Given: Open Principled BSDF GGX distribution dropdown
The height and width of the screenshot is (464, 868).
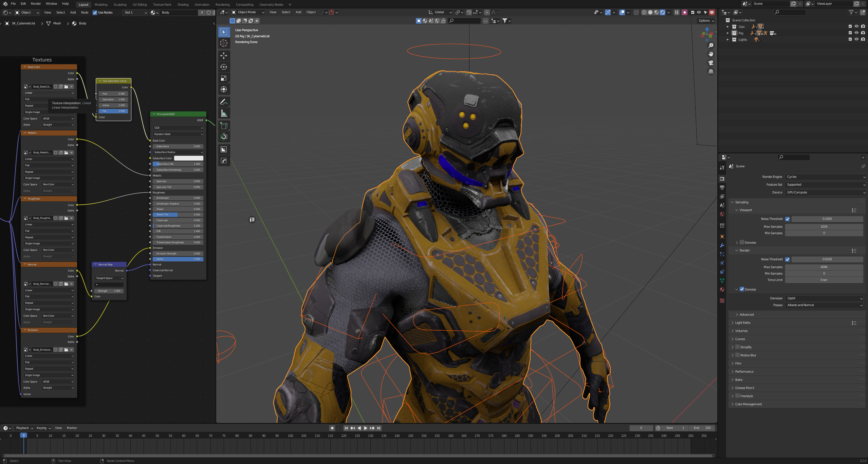Looking at the screenshot, I should pyautogui.click(x=178, y=128).
